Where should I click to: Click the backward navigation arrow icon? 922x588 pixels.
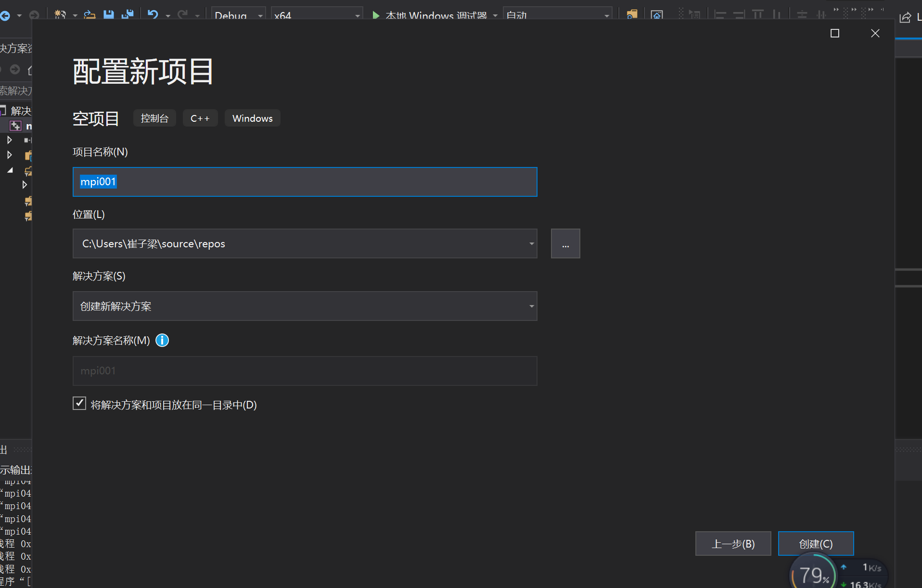[x=5, y=15]
